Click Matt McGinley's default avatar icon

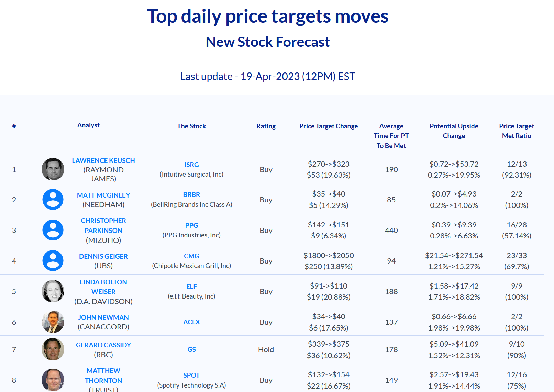tap(53, 200)
